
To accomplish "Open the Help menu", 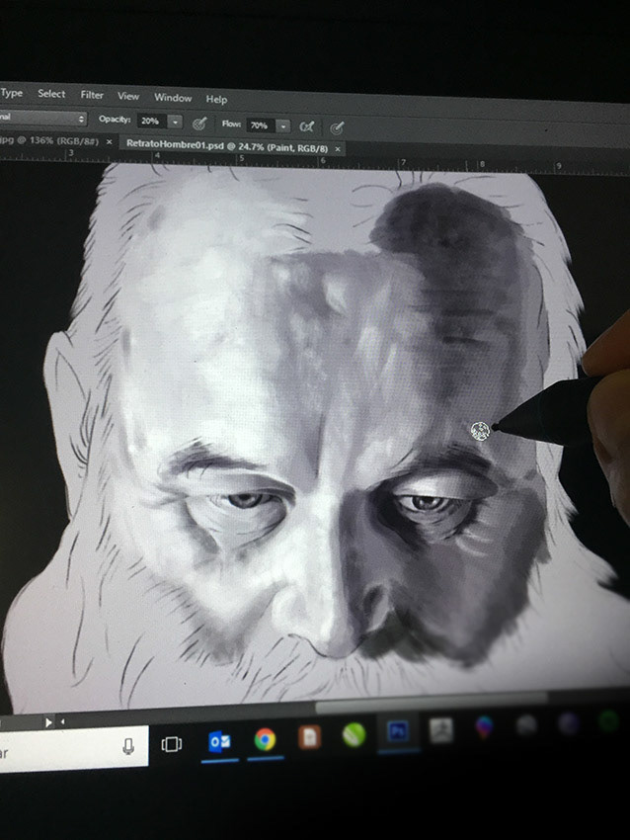I will 216,99.
